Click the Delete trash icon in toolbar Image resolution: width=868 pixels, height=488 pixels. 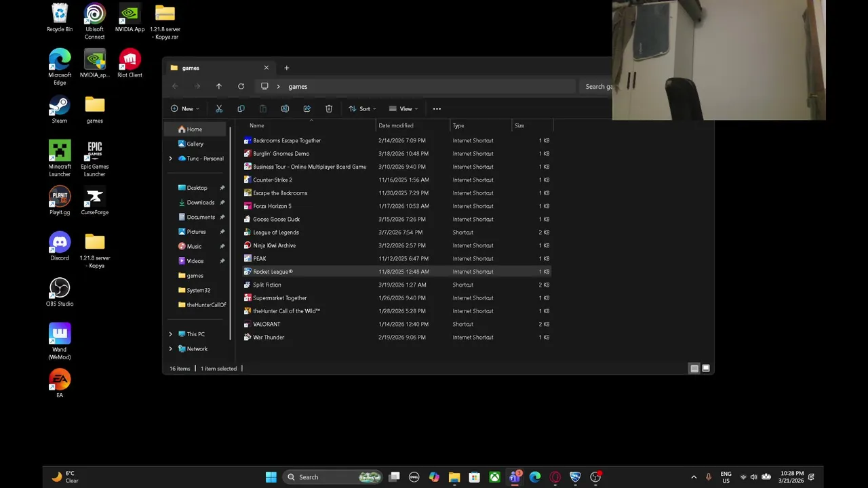[329, 108]
